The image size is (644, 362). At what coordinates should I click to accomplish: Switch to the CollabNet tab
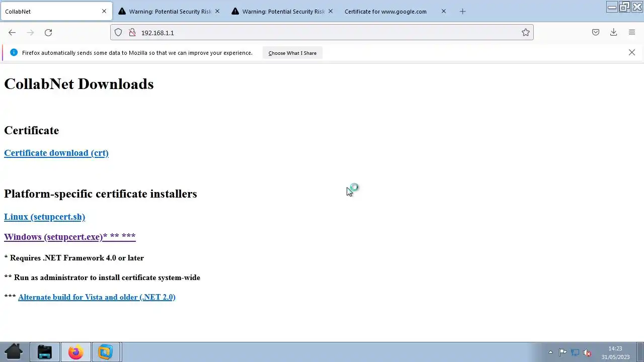[56, 11]
